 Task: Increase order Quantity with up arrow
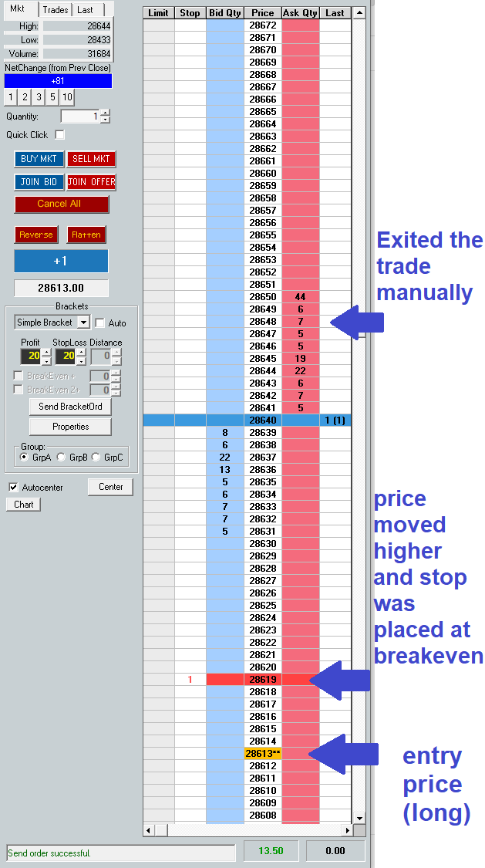(105, 113)
